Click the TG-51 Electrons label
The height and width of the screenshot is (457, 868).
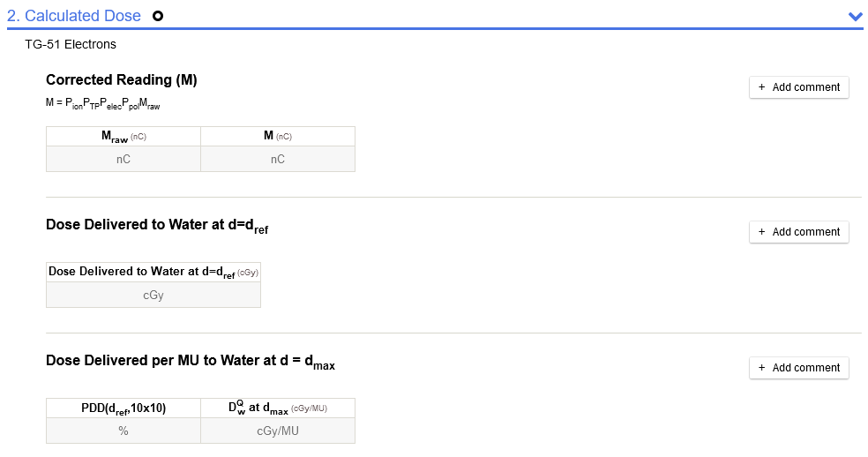click(x=71, y=44)
